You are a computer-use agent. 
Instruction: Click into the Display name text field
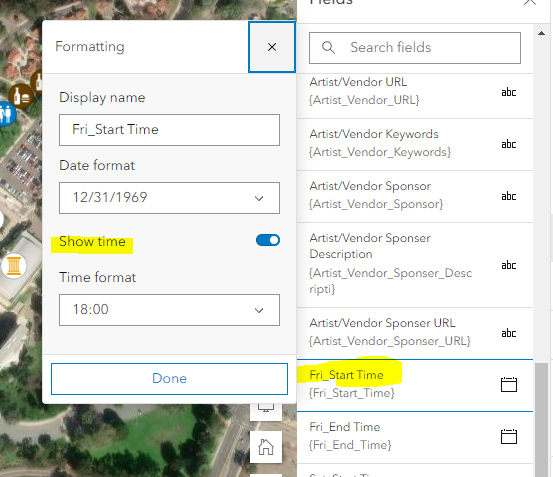click(x=169, y=130)
